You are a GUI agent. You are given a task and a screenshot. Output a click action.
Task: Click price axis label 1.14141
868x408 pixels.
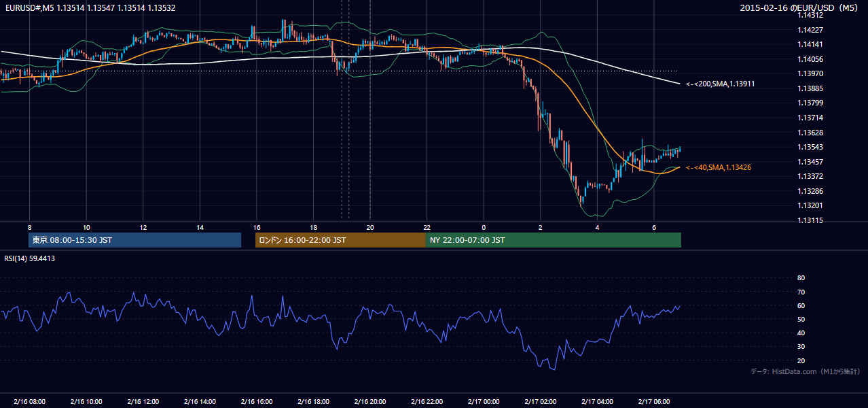(810, 44)
